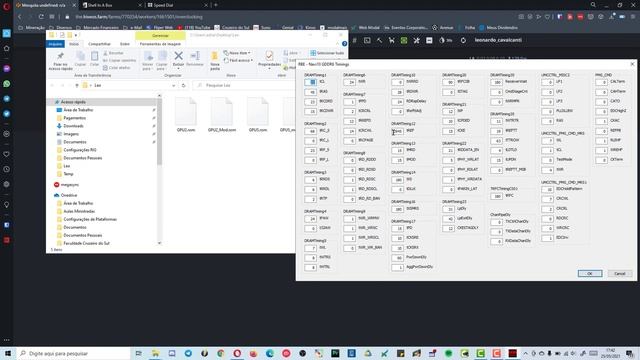This screenshot has height=360, width=640.
Task: Switch to the Compartilhar ribbon tab
Action: [99, 44]
